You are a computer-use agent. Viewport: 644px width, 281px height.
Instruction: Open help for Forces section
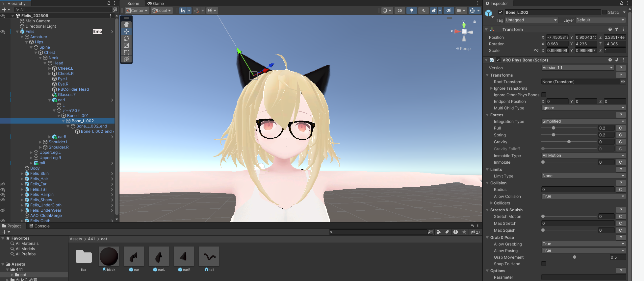(621, 115)
